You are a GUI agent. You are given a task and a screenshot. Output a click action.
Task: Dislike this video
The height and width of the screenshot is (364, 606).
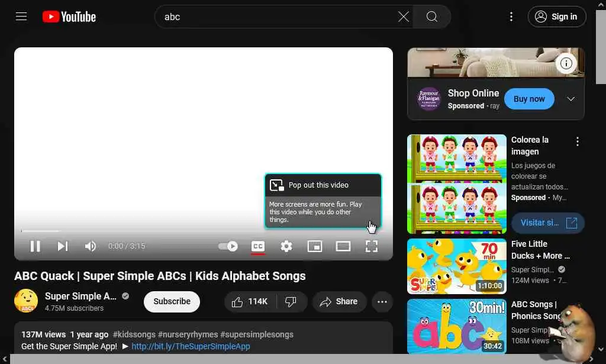(x=291, y=302)
